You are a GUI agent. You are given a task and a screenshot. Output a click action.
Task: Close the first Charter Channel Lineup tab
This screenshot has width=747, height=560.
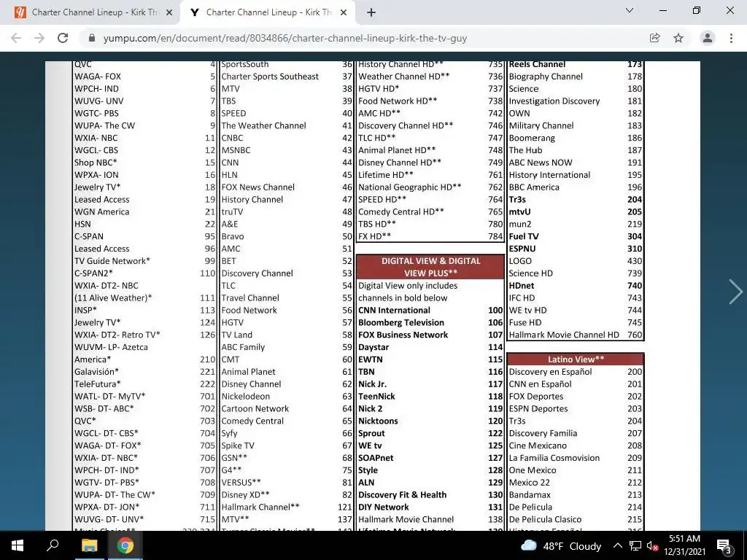pos(169,12)
